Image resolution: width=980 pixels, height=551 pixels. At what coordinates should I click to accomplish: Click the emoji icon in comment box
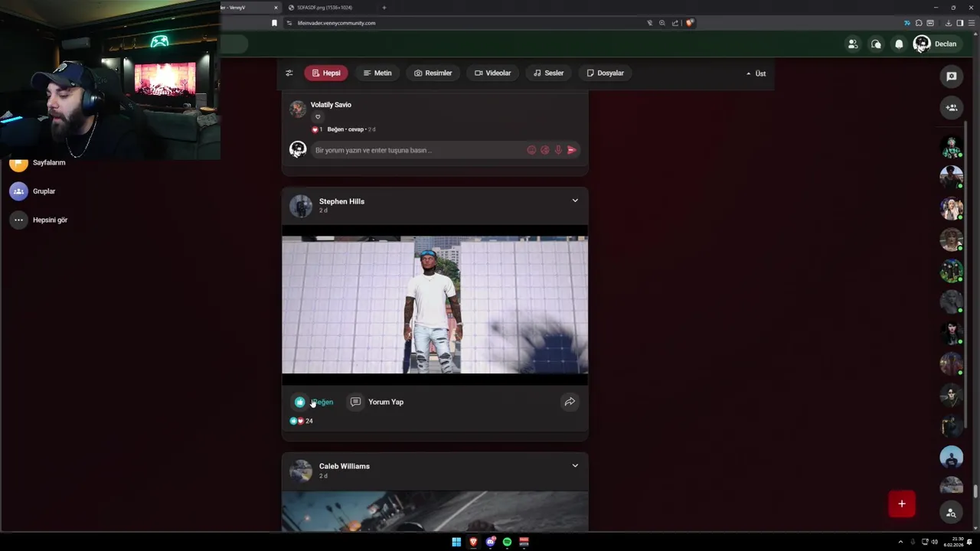pyautogui.click(x=531, y=150)
